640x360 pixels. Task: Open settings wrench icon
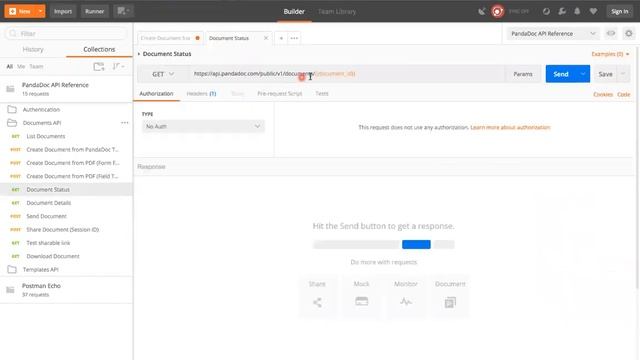[562, 11]
